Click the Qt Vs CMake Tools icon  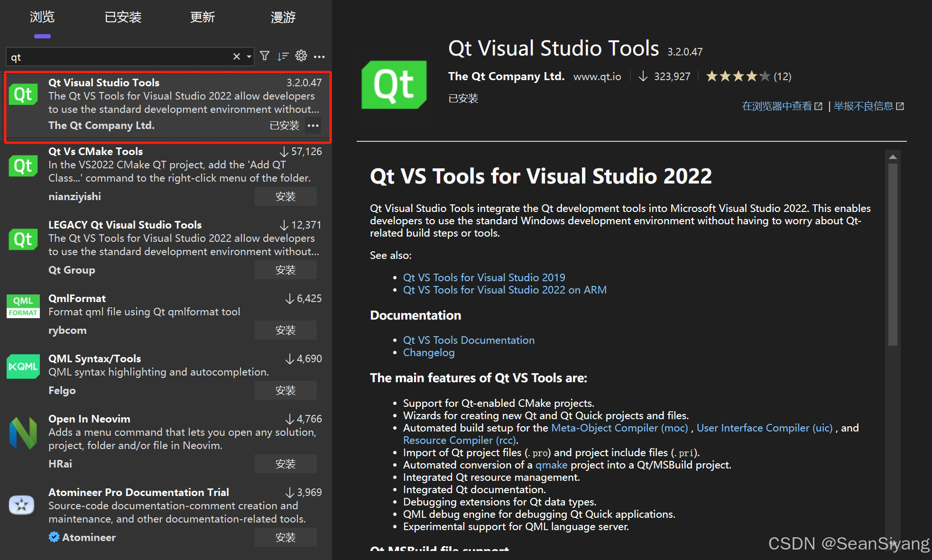coord(23,166)
